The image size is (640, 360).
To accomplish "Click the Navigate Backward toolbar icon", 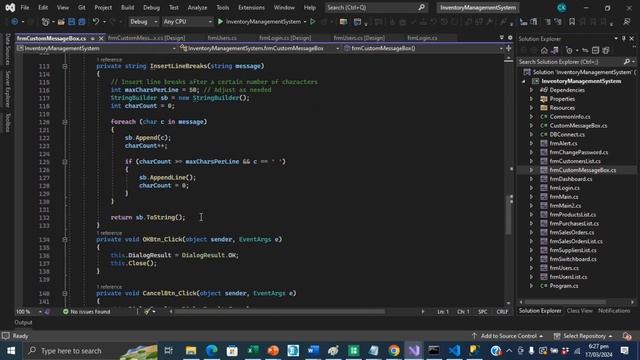I will pos(14,22).
